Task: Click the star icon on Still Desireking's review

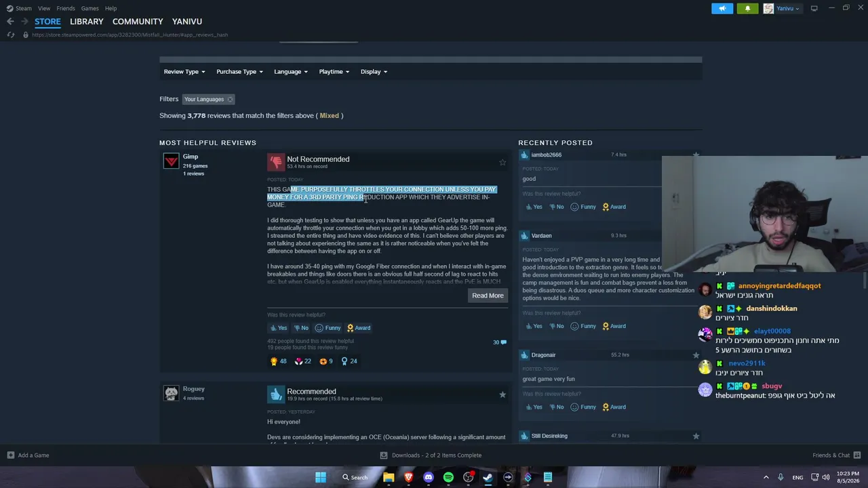Action: click(696, 436)
